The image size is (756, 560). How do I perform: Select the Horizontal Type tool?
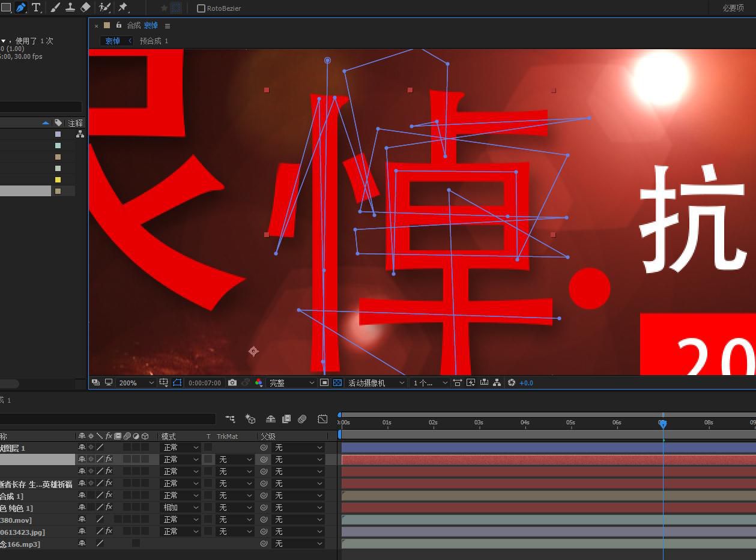coord(36,8)
